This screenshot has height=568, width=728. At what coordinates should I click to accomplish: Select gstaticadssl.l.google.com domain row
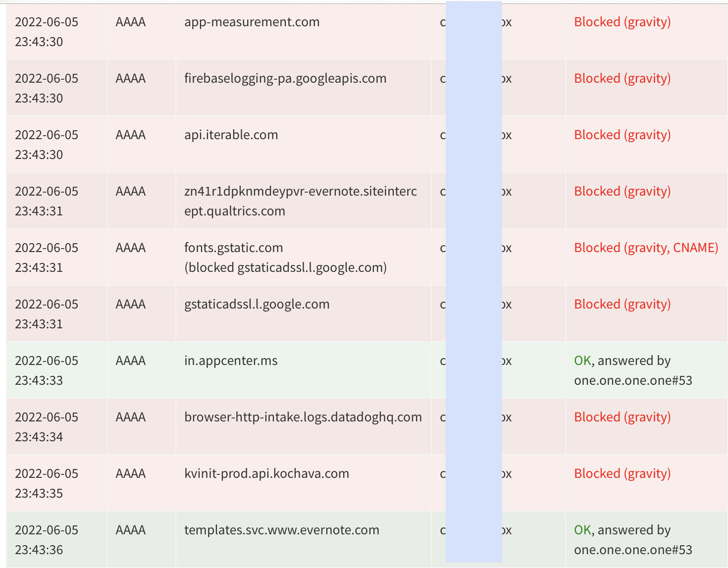[x=257, y=304]
